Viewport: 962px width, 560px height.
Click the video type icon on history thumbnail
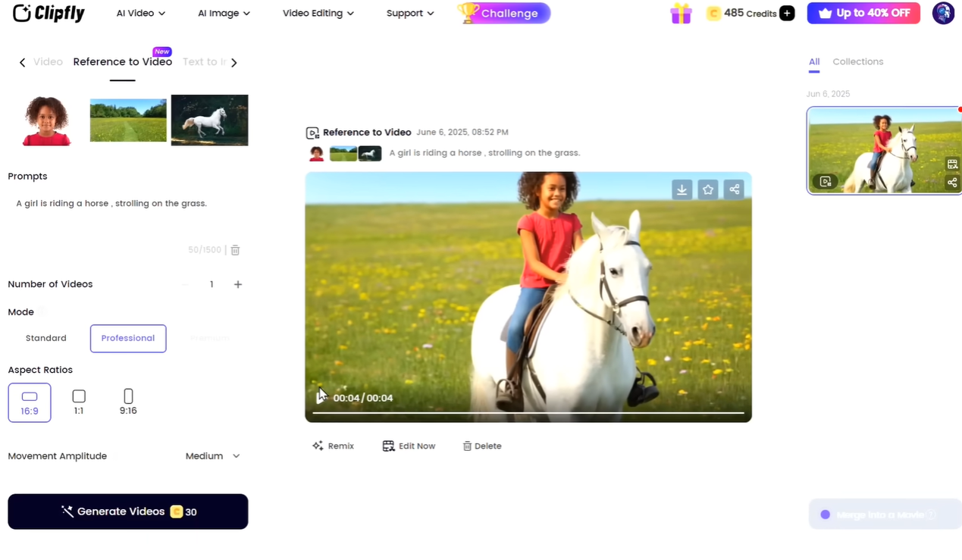(826, 182)
